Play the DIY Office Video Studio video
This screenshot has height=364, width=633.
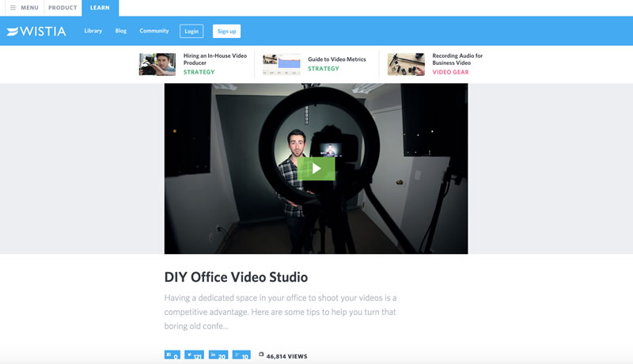point(316,168)
